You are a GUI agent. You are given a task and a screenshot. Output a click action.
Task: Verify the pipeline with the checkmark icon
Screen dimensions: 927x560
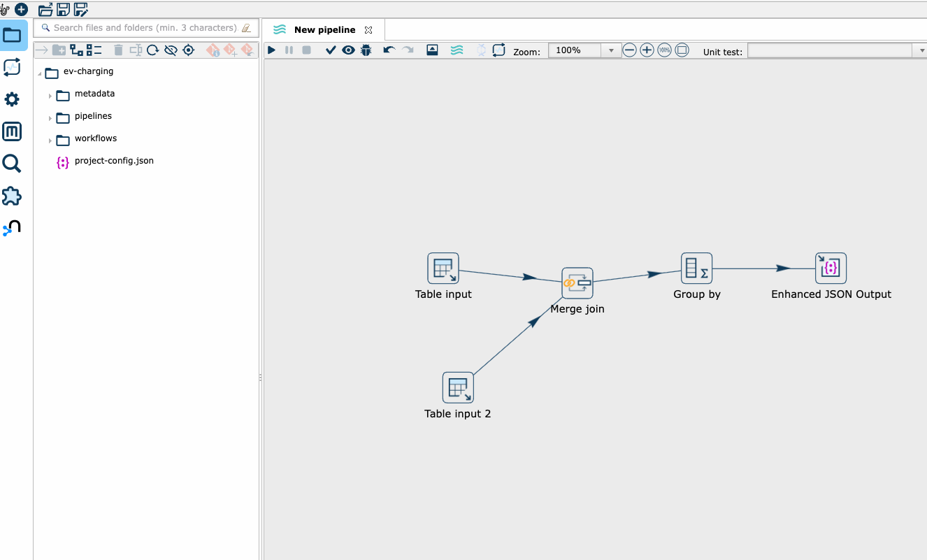[331, 50]
